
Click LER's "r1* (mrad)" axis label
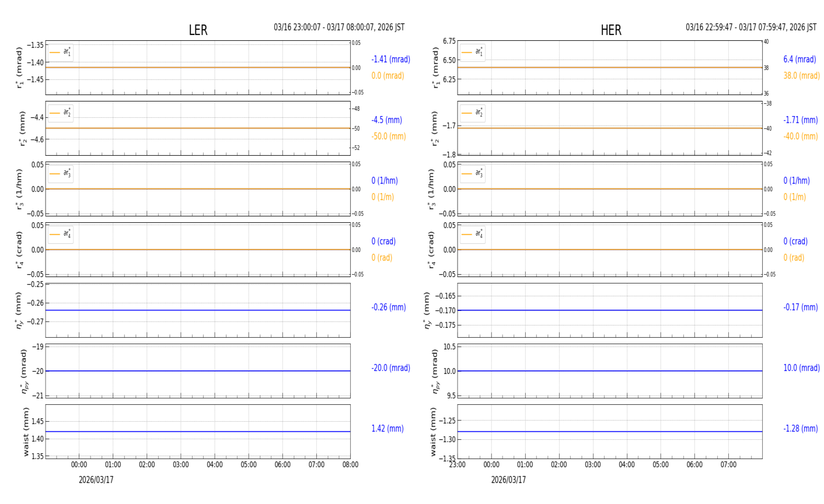pos(19,68)
